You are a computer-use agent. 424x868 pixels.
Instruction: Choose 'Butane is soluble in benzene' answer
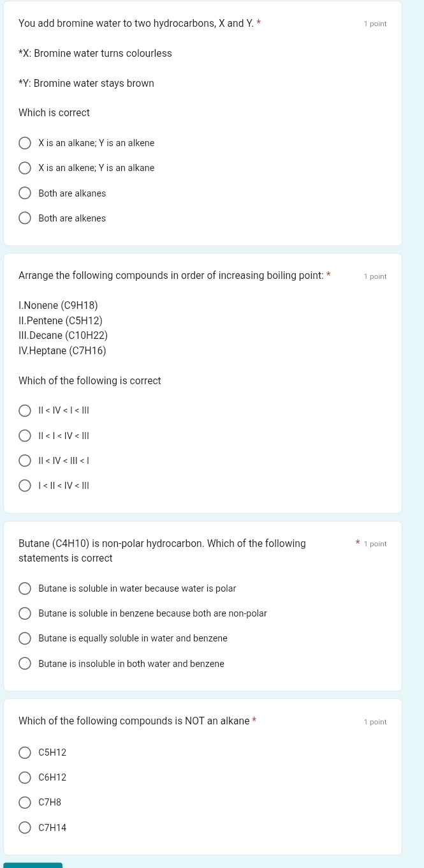pyautogui.click(x=24, y=613)
